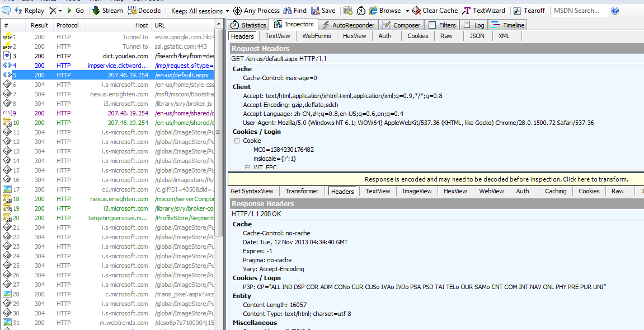Click the timer stopwatch toolbar icon
644x330 pixels.
pos(361,10)
